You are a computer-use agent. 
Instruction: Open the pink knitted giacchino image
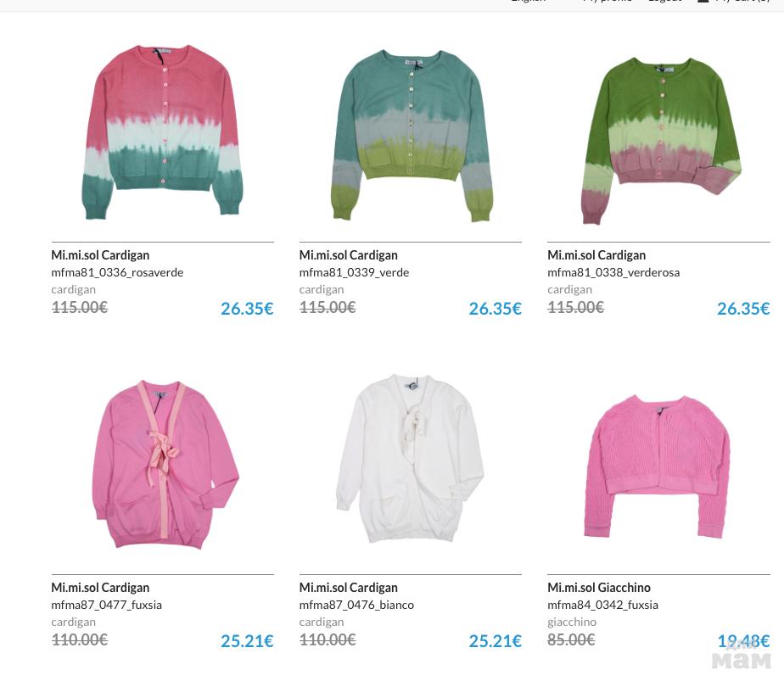[x=657, y=466]
